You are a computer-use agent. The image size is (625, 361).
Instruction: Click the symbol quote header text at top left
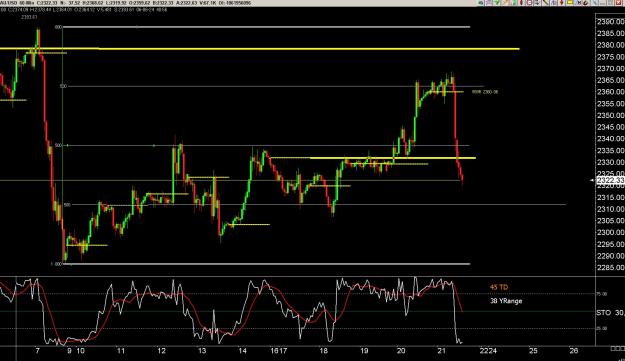coord(126,3)
